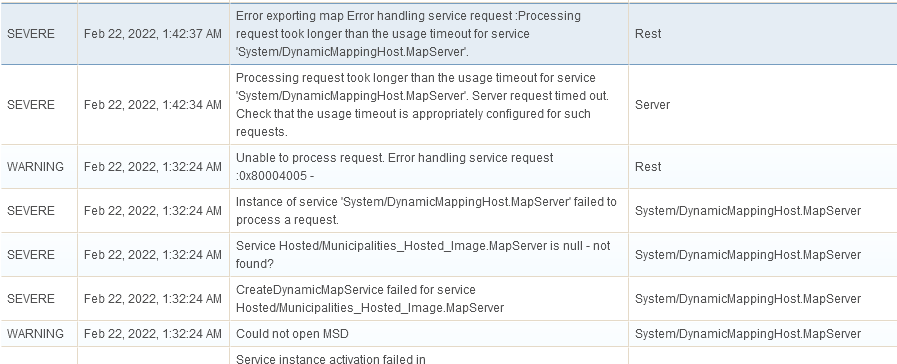
Task: Select 'Municipalities_Hosted_Image.MapServer is null' message
Action: [x=423, y=255]
